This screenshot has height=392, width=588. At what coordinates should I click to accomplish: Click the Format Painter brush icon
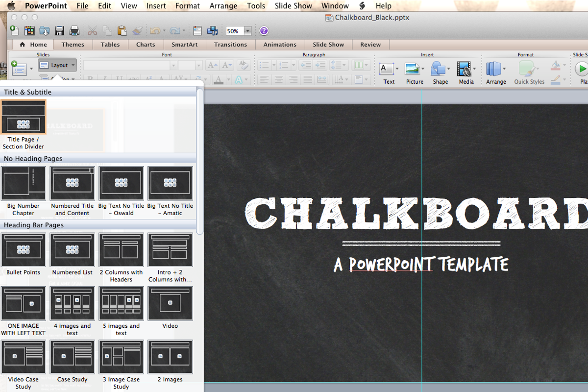click(x=137, y=31)
